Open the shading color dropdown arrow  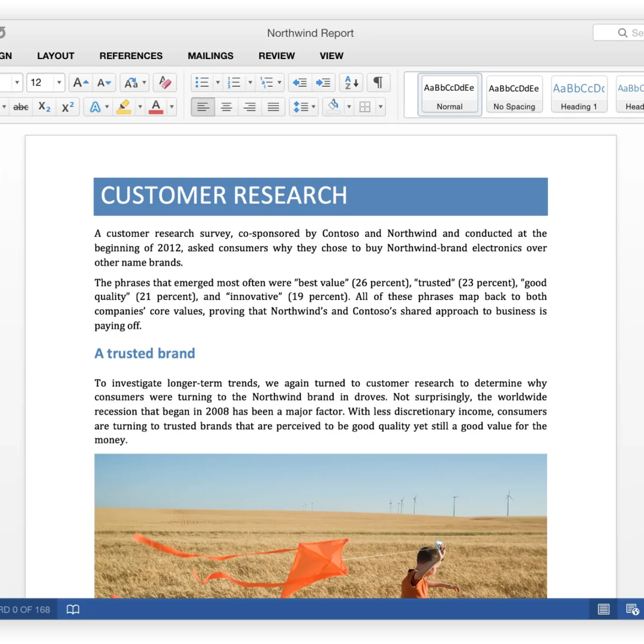349,107
